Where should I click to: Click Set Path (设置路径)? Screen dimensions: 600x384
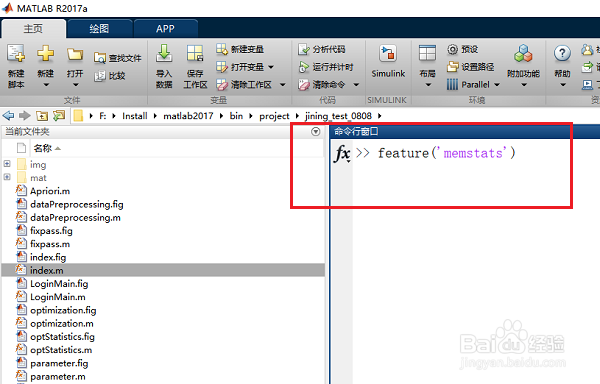click(470, 67)
